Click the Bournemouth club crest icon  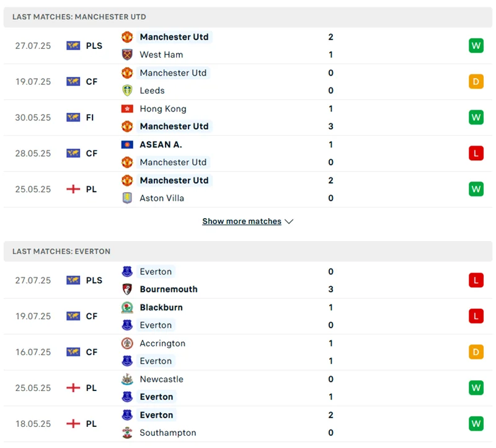pos(127,289)
